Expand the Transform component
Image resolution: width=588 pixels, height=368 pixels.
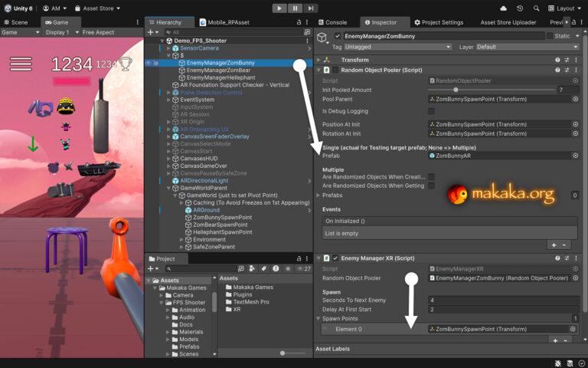point(318,60)
